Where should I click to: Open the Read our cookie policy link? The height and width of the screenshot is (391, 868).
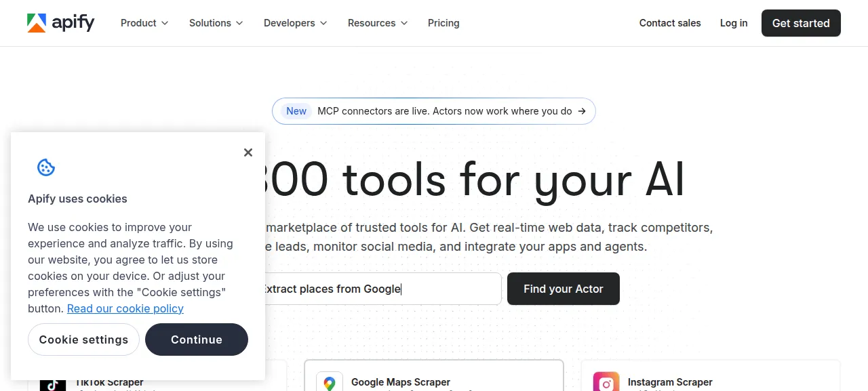coord(125,308)
